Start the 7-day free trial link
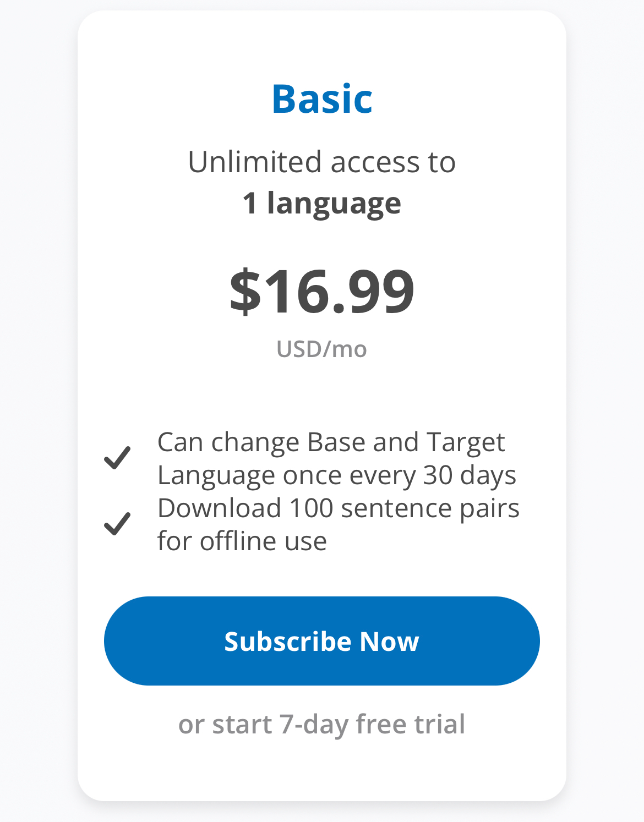Viewport: 644px width, 822px height. coord(321,724)
